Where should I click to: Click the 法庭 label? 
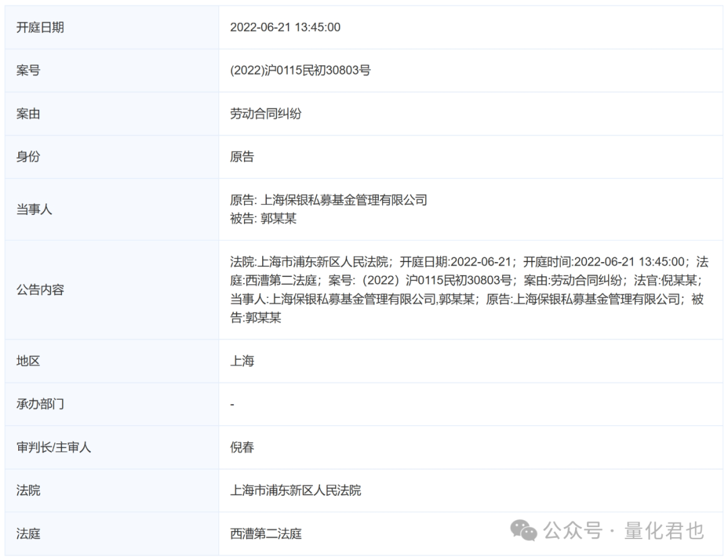coord(28,534)
